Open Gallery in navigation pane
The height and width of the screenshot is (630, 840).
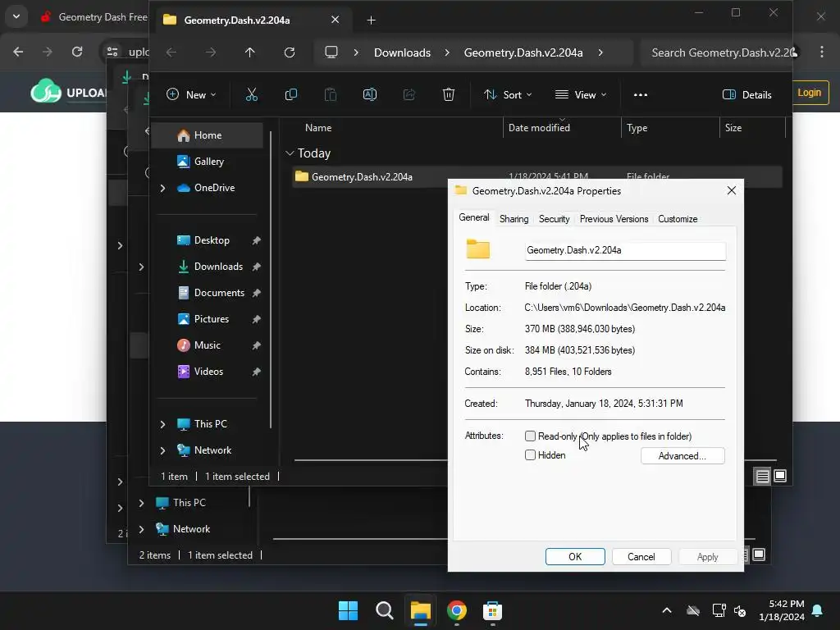208,162
